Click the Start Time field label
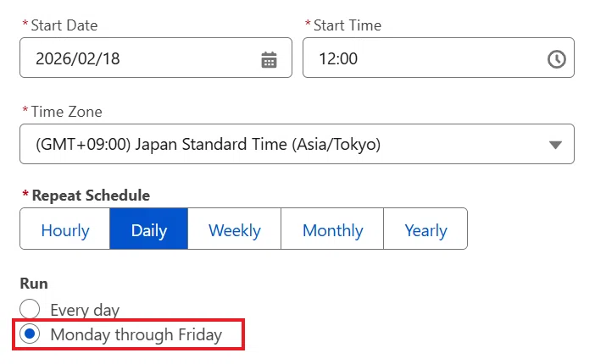Image resolution: width=595 pixels, height=364 pixels. click(348, 25)
